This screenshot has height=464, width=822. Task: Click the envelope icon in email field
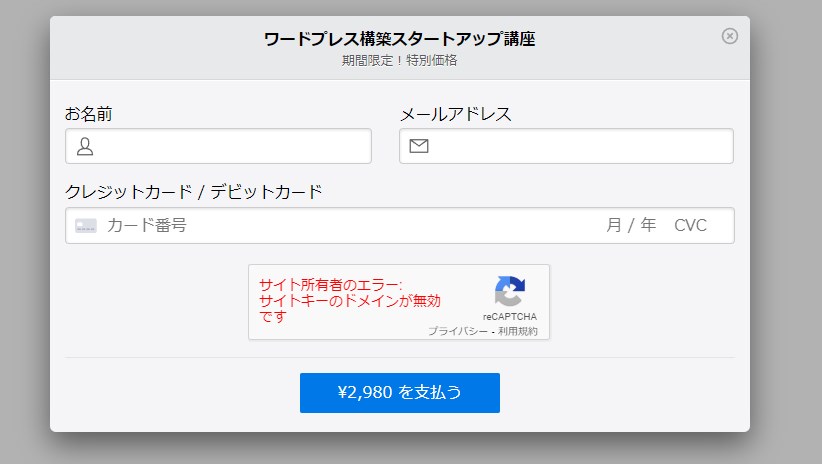point(419,147)
